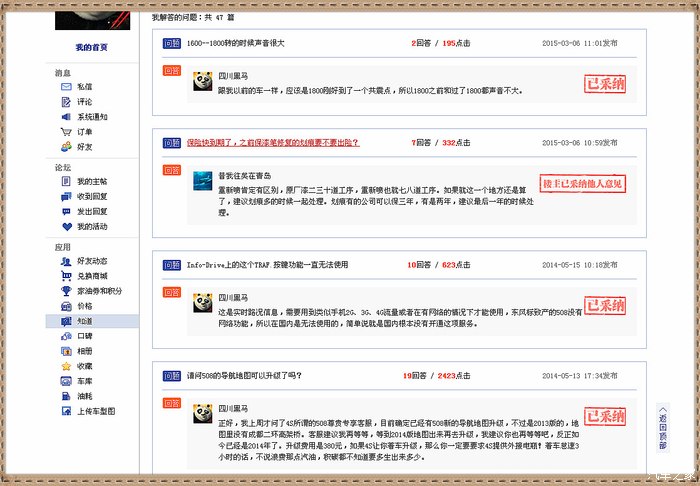Image resolution: width=700 pixels, height=486 pixels.
Task: Select 我的首页 at top of sidebar
Action: click(92, 48)
